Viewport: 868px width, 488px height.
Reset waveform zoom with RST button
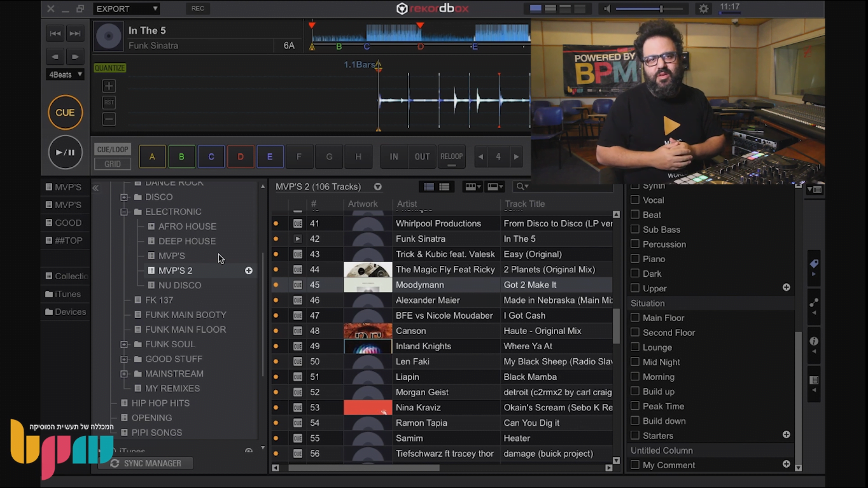point(109,102)
